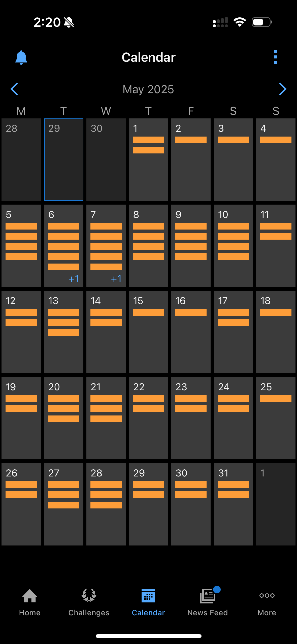Select the highlighted April 29 cell
The image size is (297, 644).
64,159
